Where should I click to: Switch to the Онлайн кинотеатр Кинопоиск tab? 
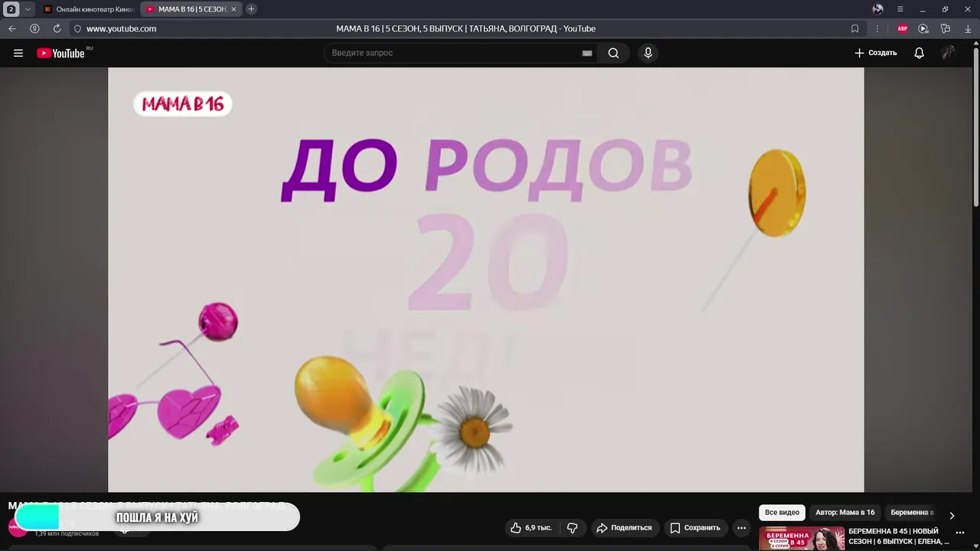89,9
